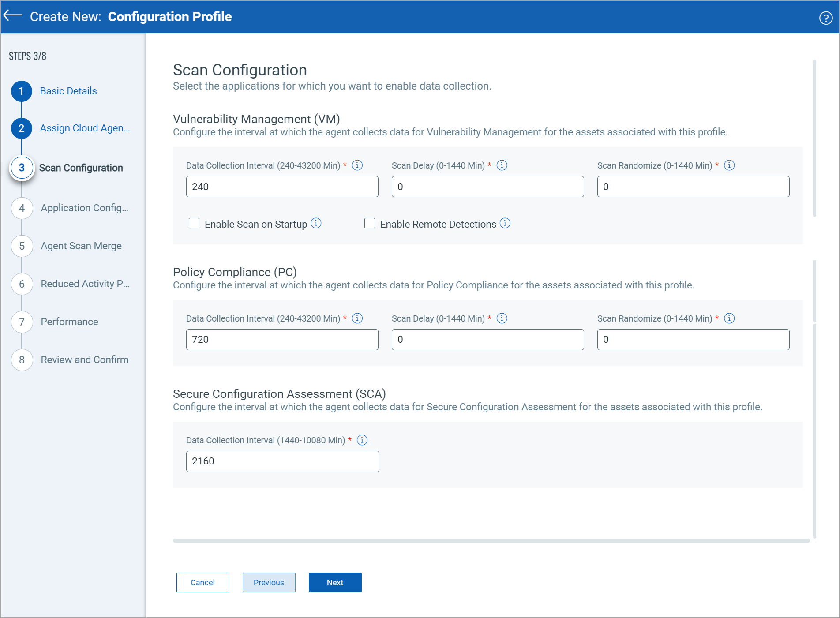
Task: Select step 1 circle icon
Action: click(21, 91)
